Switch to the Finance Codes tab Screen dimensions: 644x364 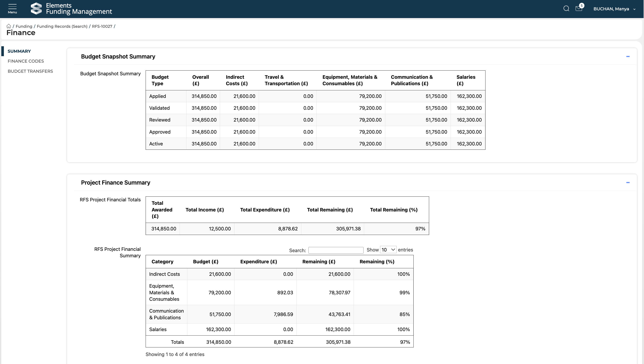pyautogui.click(x=26, y=61)
